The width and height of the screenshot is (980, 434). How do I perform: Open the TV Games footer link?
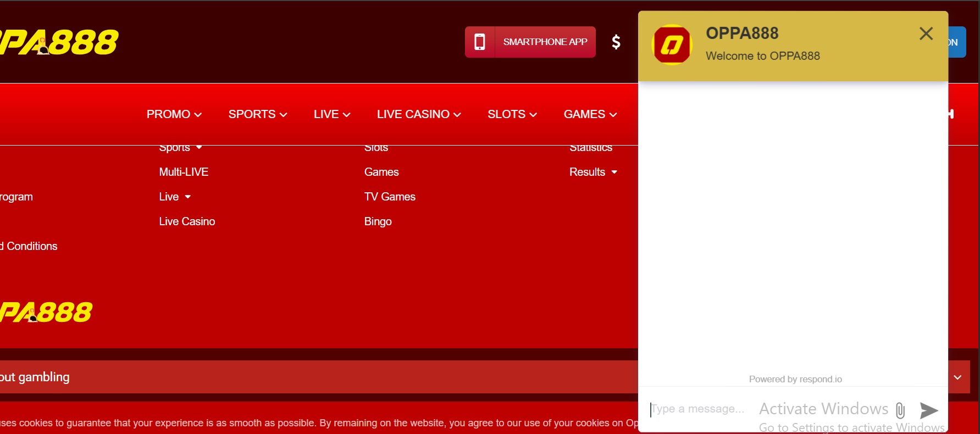390,197
